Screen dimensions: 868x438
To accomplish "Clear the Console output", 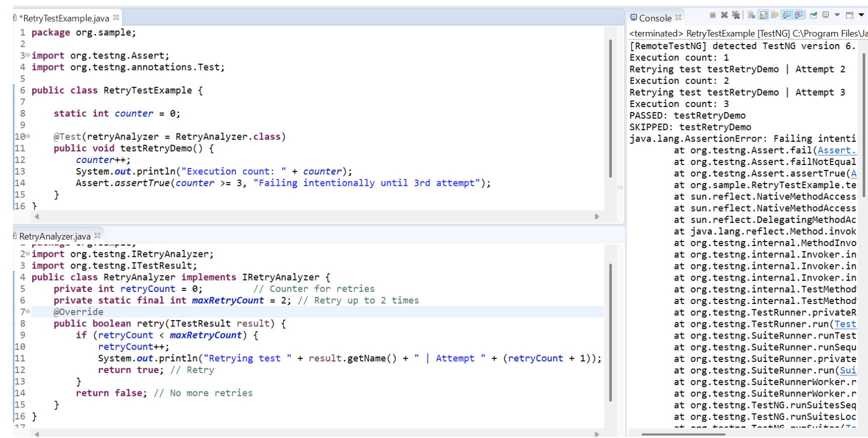I will click(x=751, y=15).
